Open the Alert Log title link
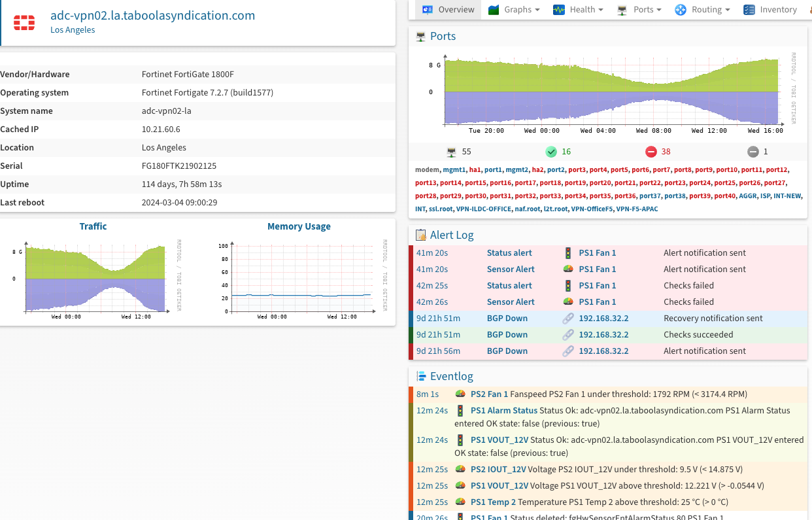The image size is (812, 520). pos(452,235)
